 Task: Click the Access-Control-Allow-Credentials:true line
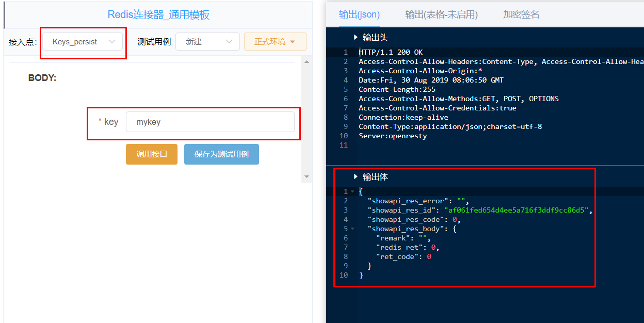pyautogui.click(x=437, y=108)
